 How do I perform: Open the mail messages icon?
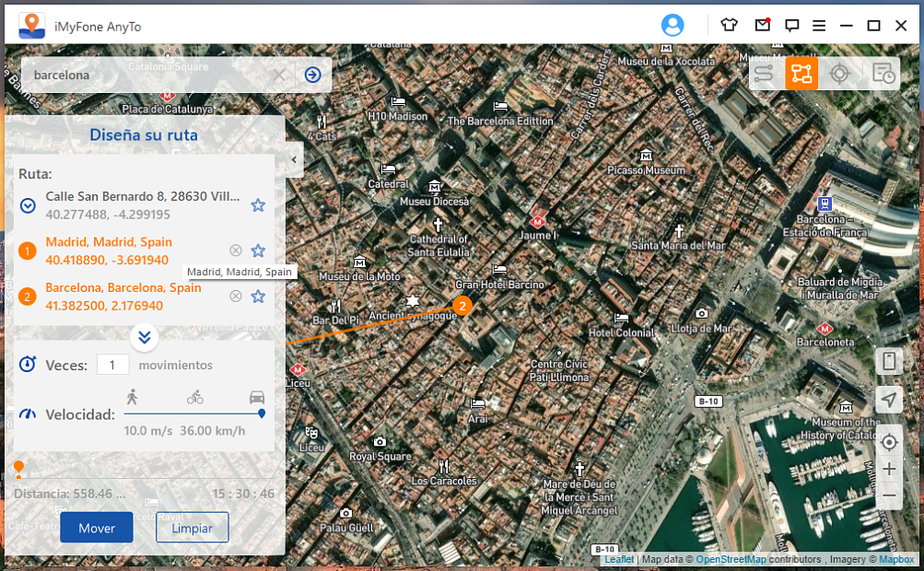pyautogui.click(x=763, y=25)
